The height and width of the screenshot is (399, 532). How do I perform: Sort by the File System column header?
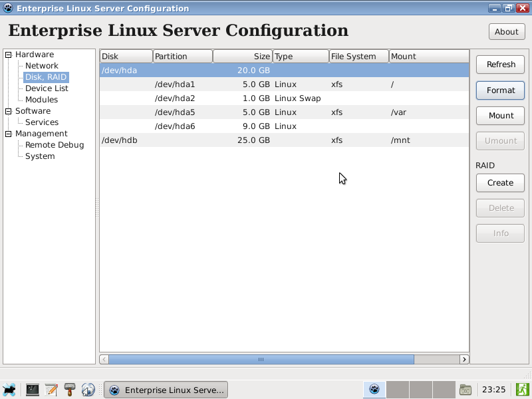(359, 57)
